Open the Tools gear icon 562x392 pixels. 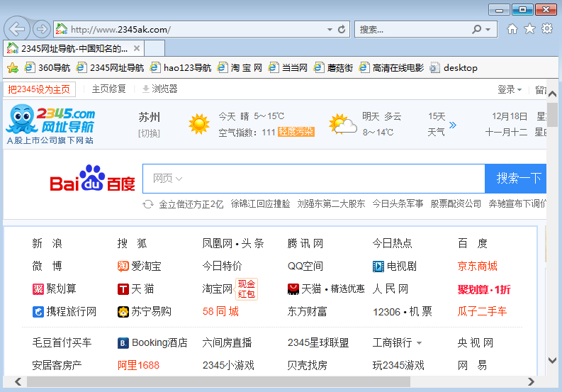coord(547,28)
